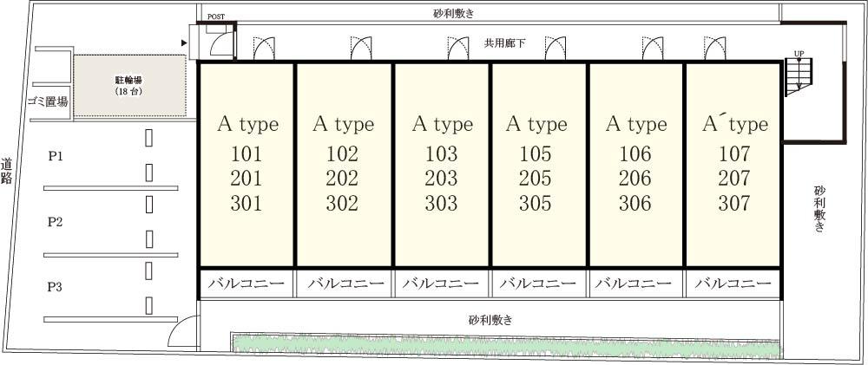Select the gray bicycle parking area 駐輪場
868x365 pixels.
(129, 85)
